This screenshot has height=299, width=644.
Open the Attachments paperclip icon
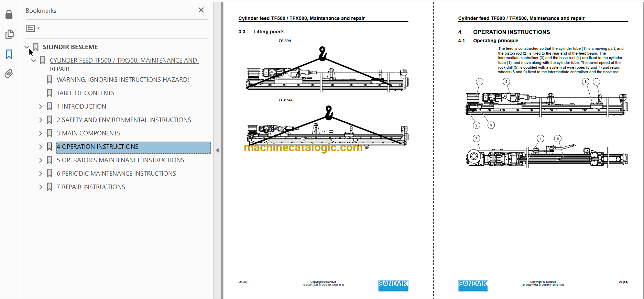click(x=9, y=73)
